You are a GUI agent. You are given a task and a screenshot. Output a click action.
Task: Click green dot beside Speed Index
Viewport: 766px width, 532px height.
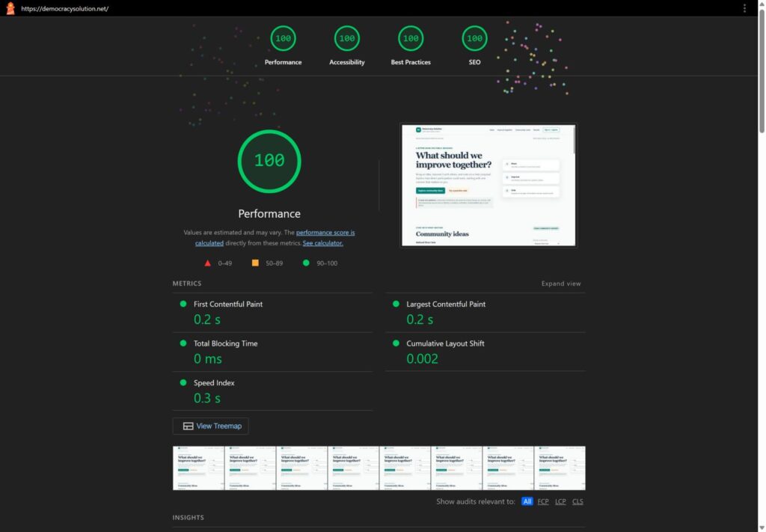pos(183,382)
